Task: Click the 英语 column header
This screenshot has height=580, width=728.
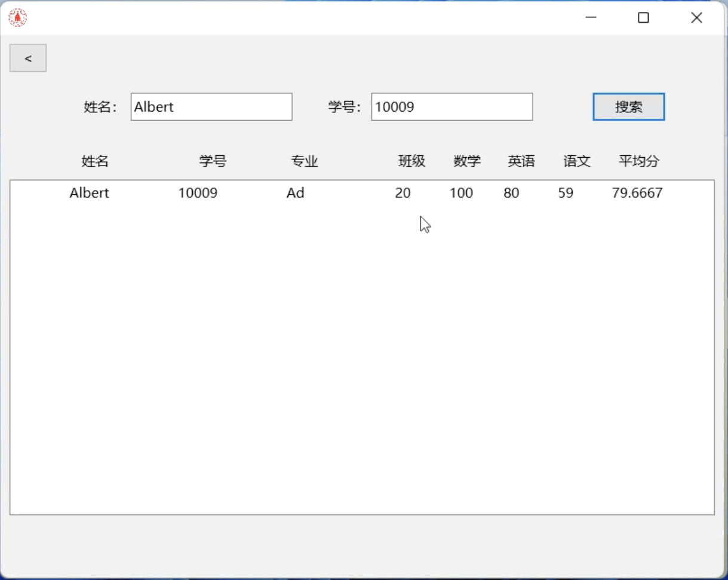Action: (521, 161)
